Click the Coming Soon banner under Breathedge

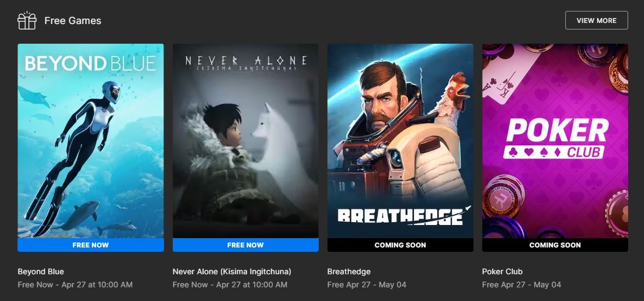[x=400, y=245]
